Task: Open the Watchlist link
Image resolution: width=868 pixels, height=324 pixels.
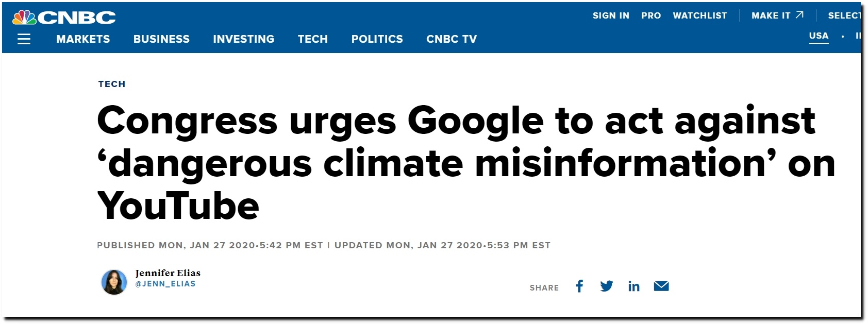Action: coord(700,16)
